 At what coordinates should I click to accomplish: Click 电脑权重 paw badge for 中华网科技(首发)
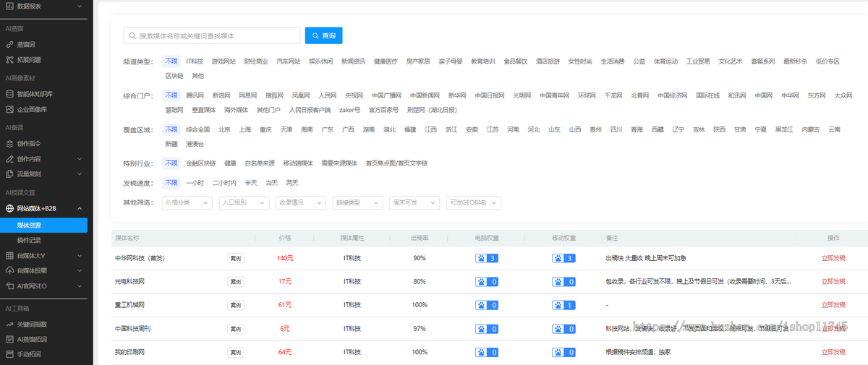pos(486,258)
